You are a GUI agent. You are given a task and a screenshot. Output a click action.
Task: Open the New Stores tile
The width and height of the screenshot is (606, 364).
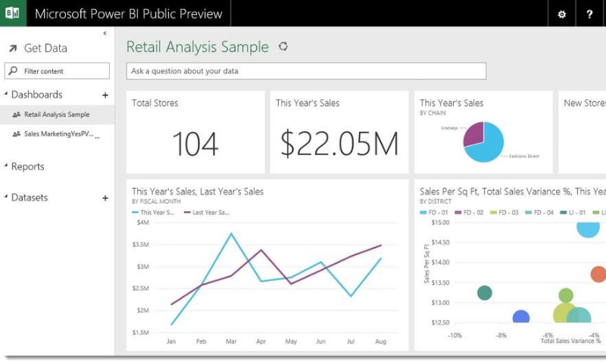click(x=582, y=132)
